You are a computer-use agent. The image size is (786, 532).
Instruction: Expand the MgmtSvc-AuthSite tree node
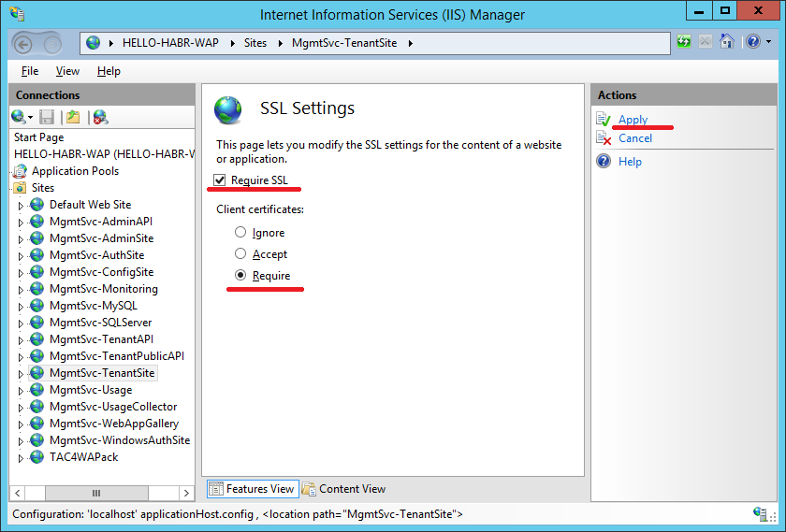(x=21, y=256)
